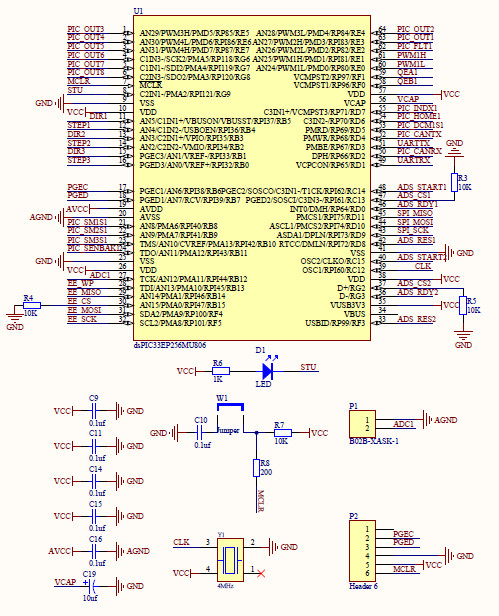Select the MCLR net label below R8

click(261, 501)
